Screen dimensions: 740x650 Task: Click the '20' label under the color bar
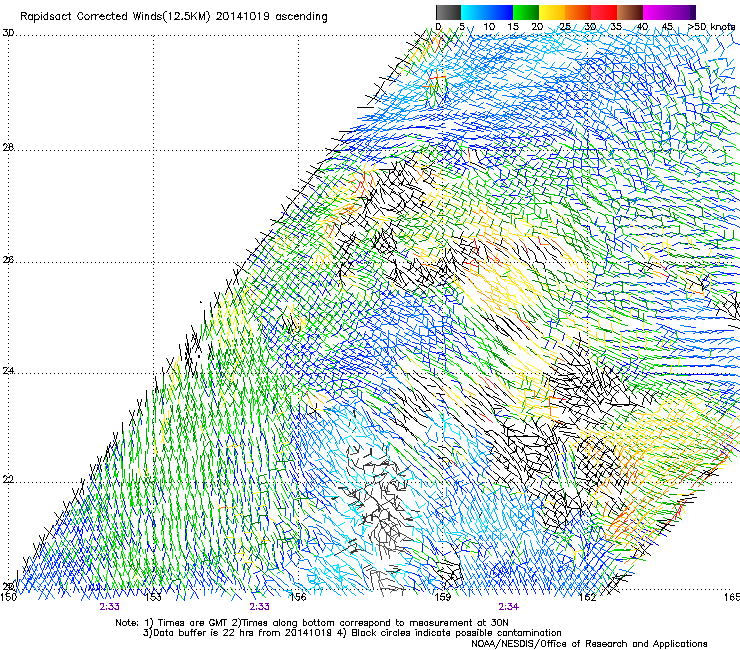click(x=537, y=27)
